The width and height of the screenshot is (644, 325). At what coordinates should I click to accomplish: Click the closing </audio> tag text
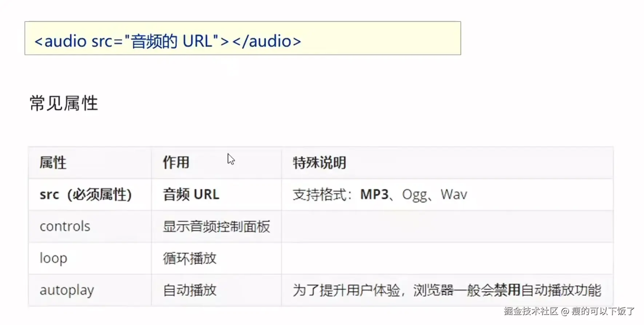tap(267, 41)
